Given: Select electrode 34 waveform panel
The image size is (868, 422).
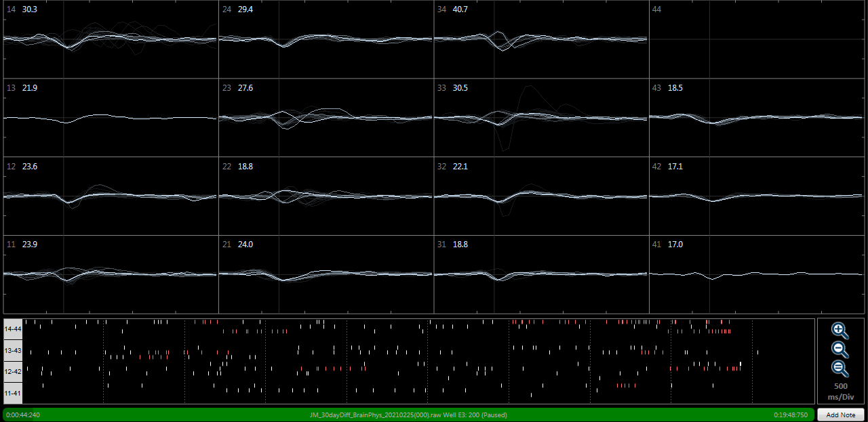Looking at the screenshot, I should pos(541,39).
